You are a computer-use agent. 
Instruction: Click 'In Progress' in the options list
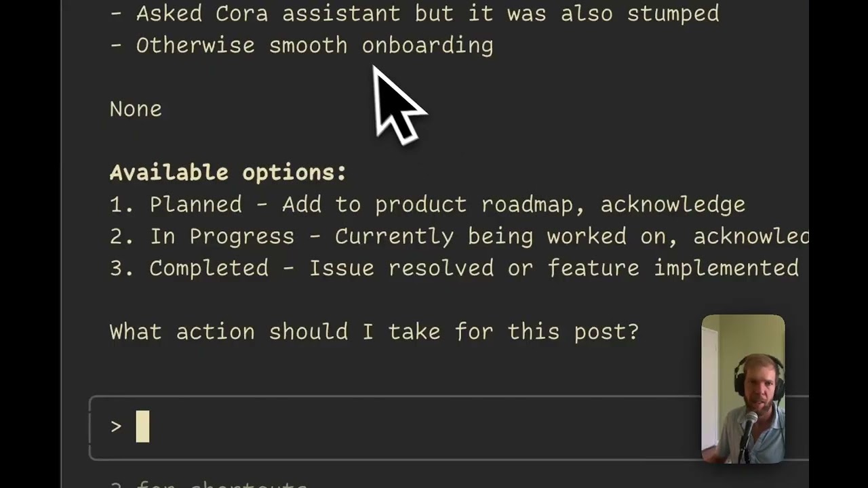(222, 237)
